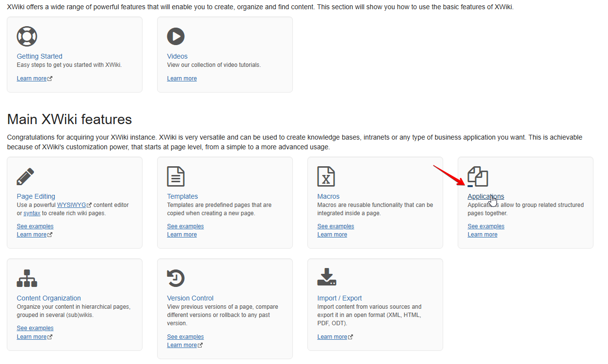Click text 'Easy steps to get you started with XWiki.'
This screenshot has height=364, width=608.
(x=69, y=65)
